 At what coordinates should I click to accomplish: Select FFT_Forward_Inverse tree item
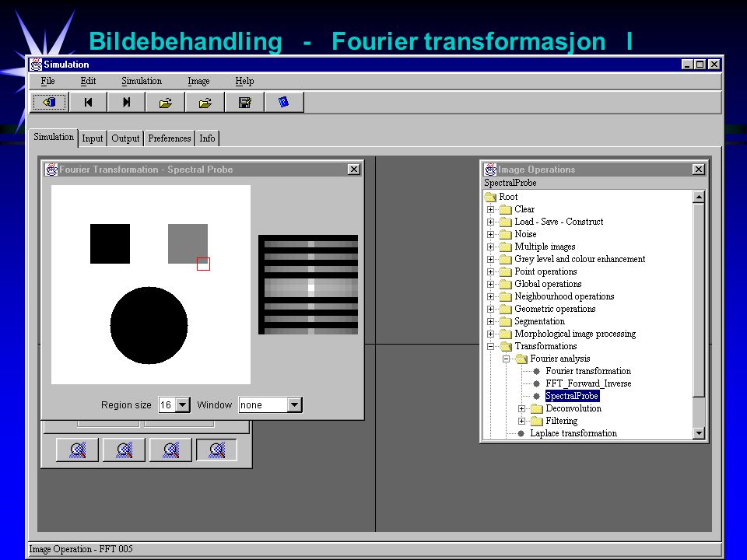tap(588, 383)
